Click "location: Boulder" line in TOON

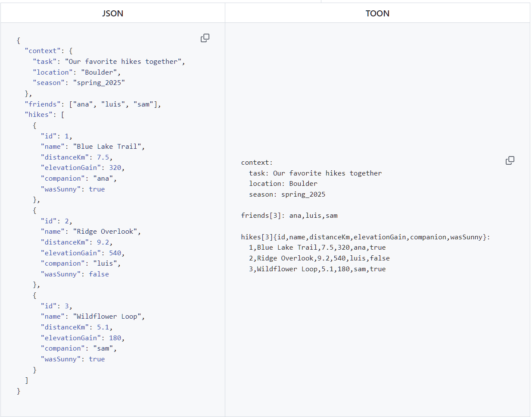click(x=283, y=184)
